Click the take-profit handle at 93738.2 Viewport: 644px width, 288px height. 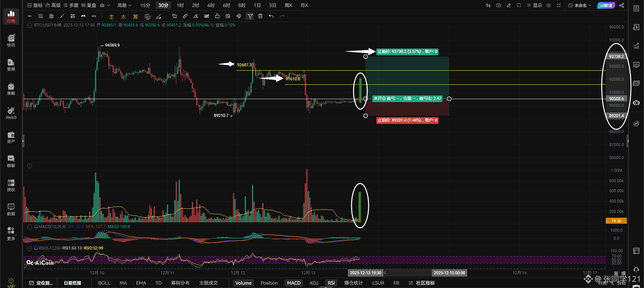[366, 57]
